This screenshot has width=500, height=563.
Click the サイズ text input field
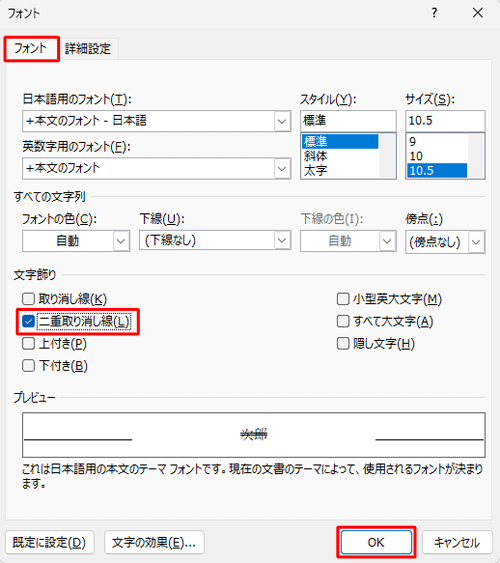[x=445, y=121]
